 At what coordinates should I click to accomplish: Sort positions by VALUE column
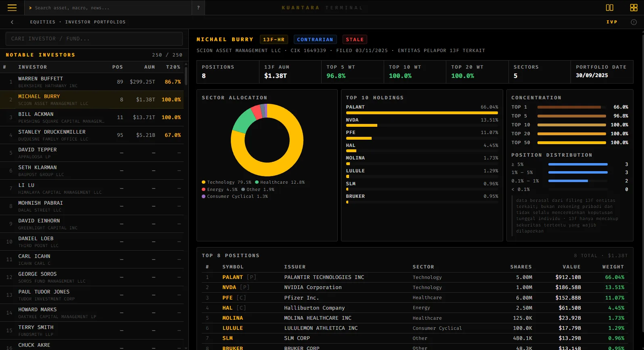tap(572, 267)
